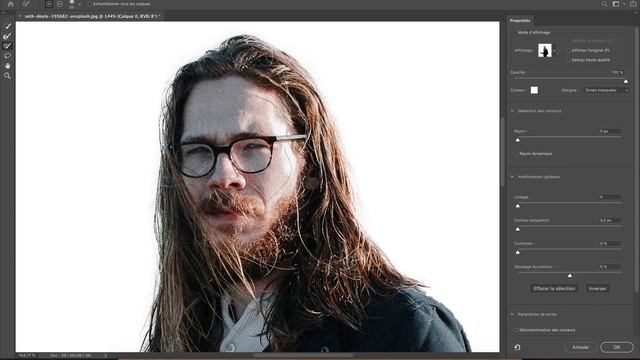Collapse the Améliorations globales section
Viewport: 640px width, 360px height.
pyautogui.click(x=512, y=177)
